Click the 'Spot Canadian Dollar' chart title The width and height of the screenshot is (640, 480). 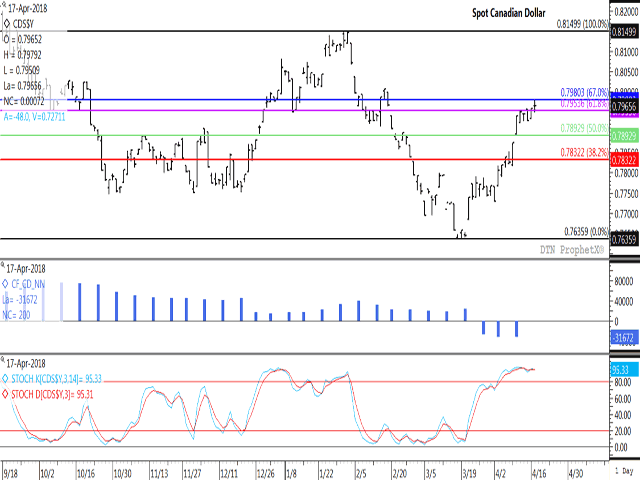coord(509,13)
